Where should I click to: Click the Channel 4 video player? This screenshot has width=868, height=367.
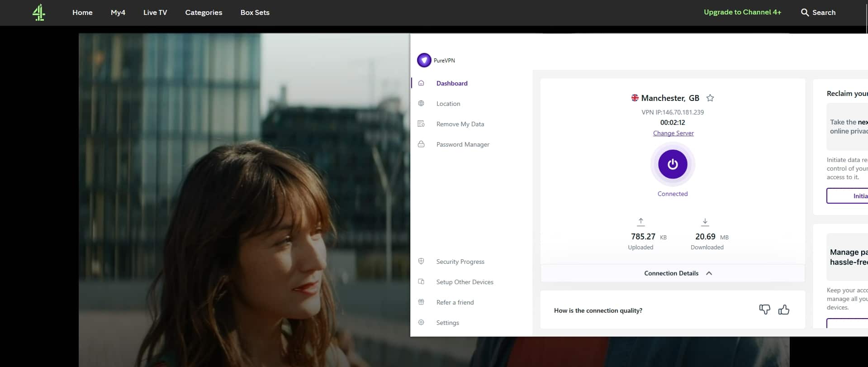point(244,200)
